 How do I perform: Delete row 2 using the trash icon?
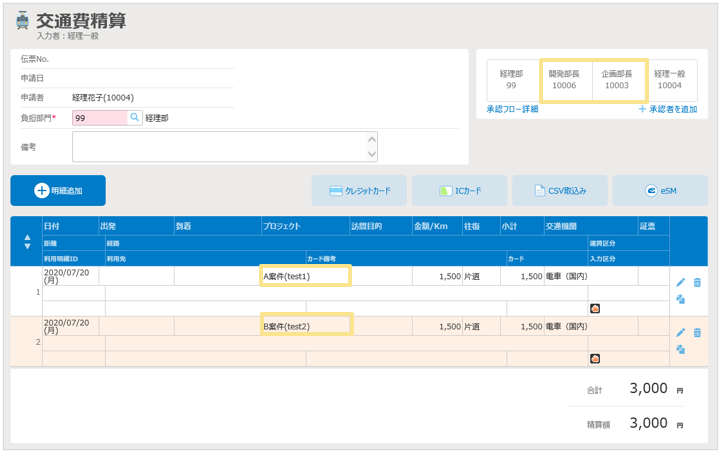coord(697,333)
